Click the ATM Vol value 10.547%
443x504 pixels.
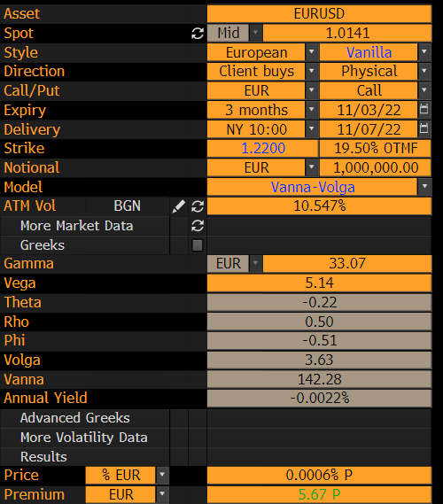[x=319, y=205]
